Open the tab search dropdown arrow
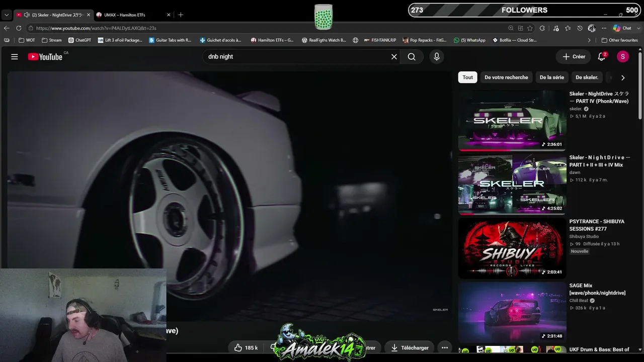Image resolution: width=644 pixels, height=362 pixels. point(7,15)
